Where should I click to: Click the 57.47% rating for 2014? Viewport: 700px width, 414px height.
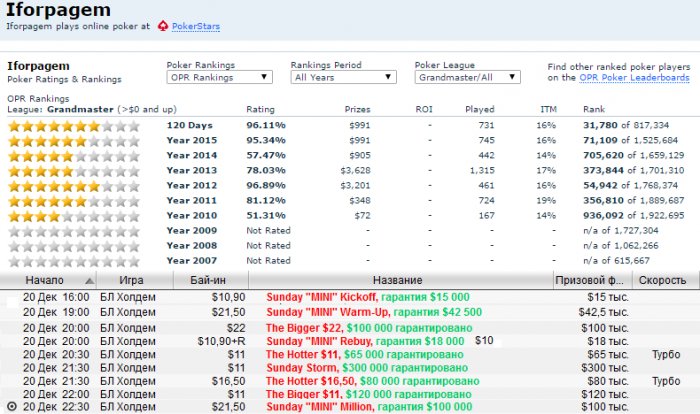[x=266, y=155]
